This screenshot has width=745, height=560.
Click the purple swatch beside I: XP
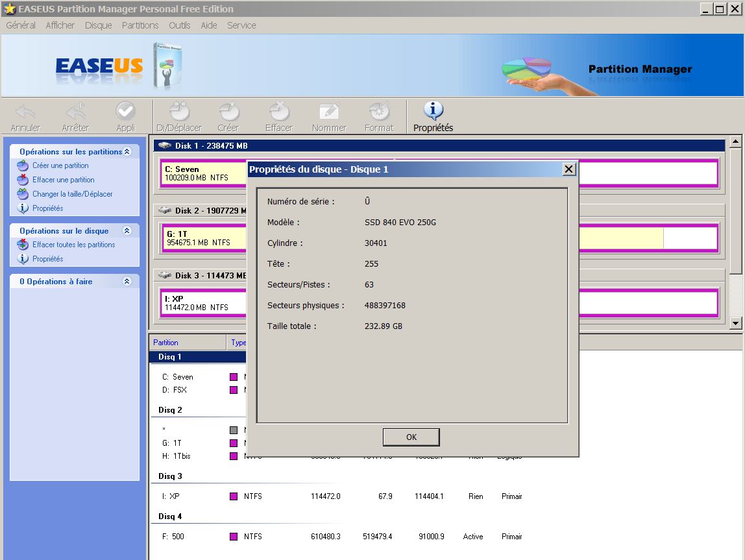pyautogui.click(x=234, y=496)
